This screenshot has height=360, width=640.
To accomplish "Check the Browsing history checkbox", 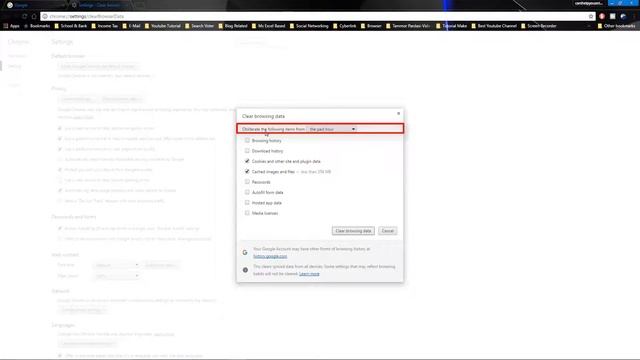I will pyautogui.click(x=247, y=140).
